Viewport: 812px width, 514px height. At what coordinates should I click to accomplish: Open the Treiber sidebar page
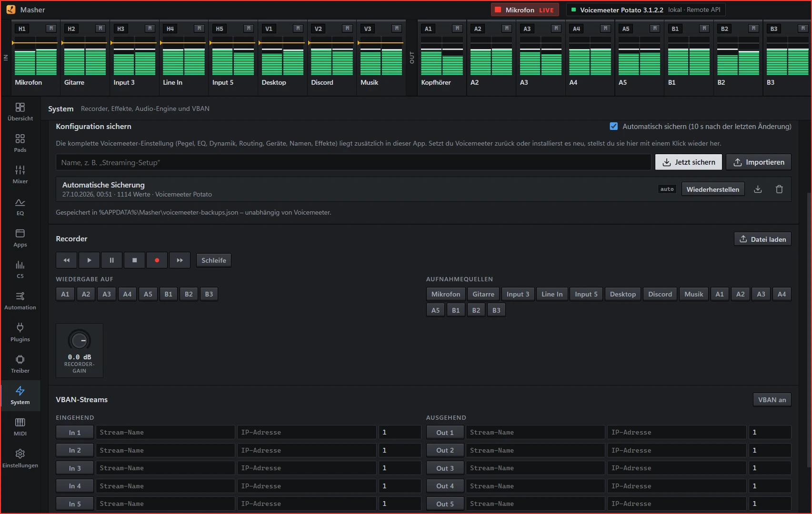click(20, 364)
